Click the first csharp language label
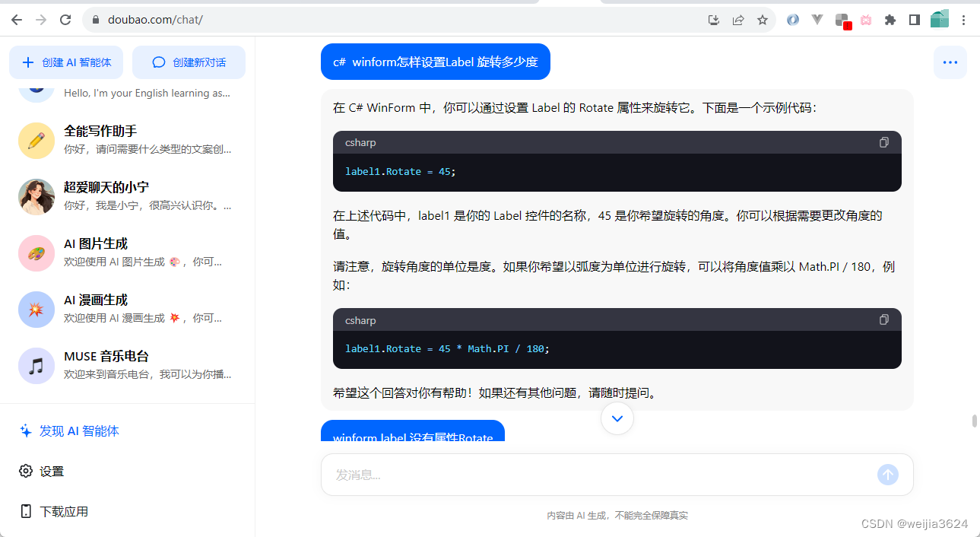The image size is (980, 537). click(x=360, y=142)
